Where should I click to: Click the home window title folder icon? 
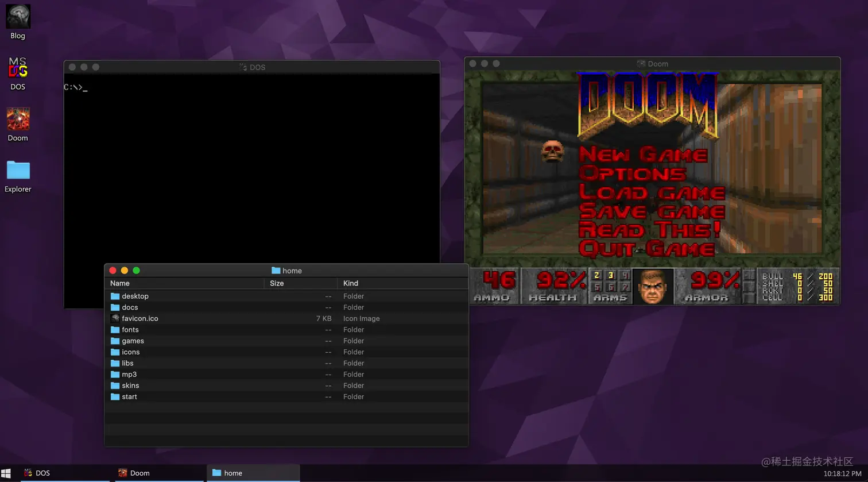pos(276,271)
